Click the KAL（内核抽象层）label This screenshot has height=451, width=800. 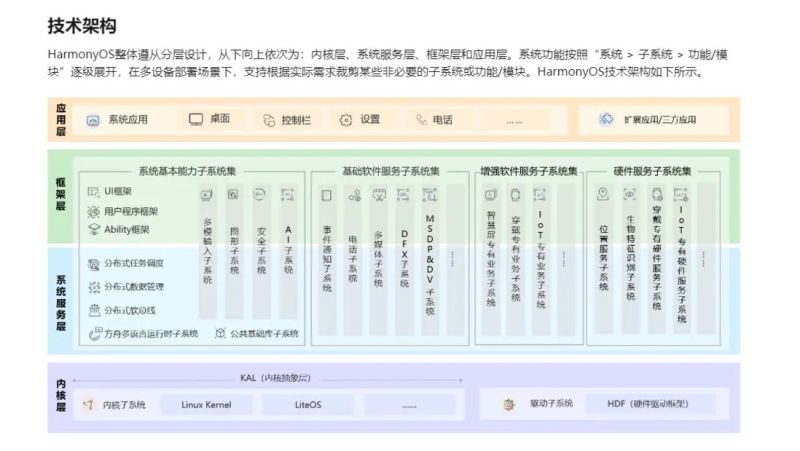coord(276,378)
